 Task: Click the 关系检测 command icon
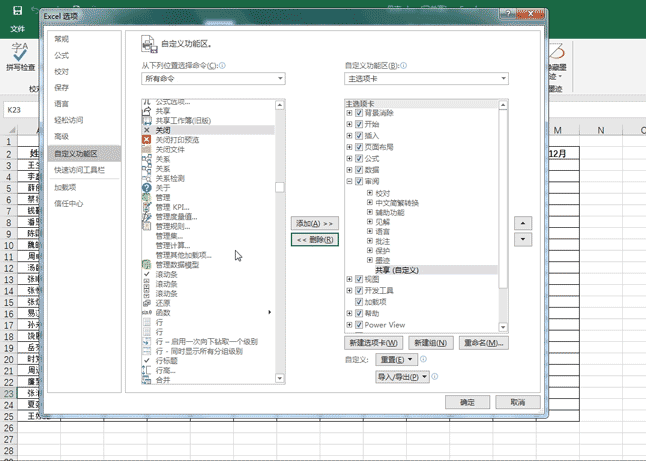pyautogui.click(x=146, y=178)
